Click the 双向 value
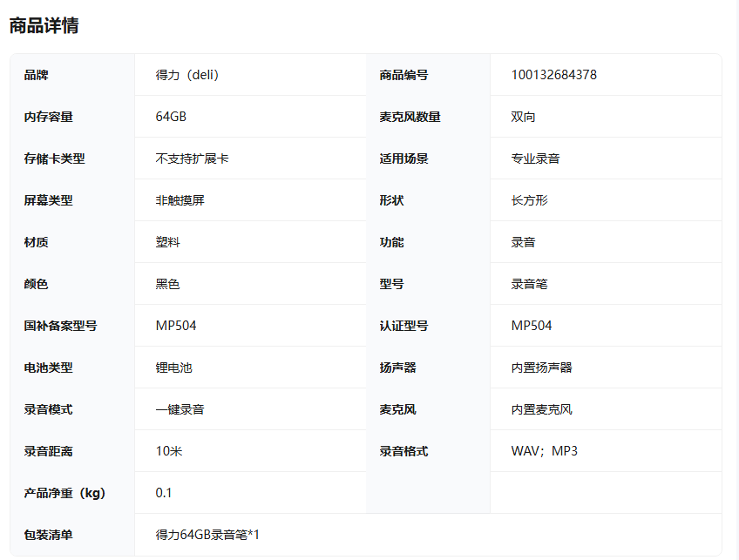 [x=523, y=117]
